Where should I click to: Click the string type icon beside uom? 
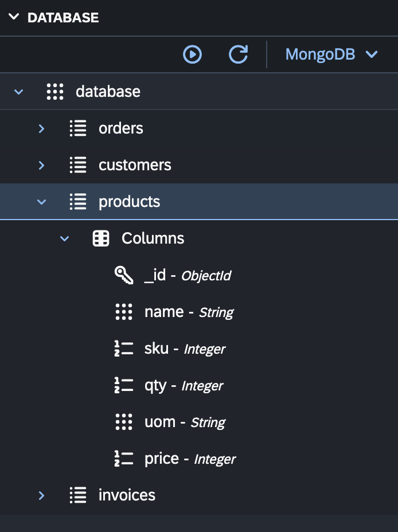tap(124, 422)
